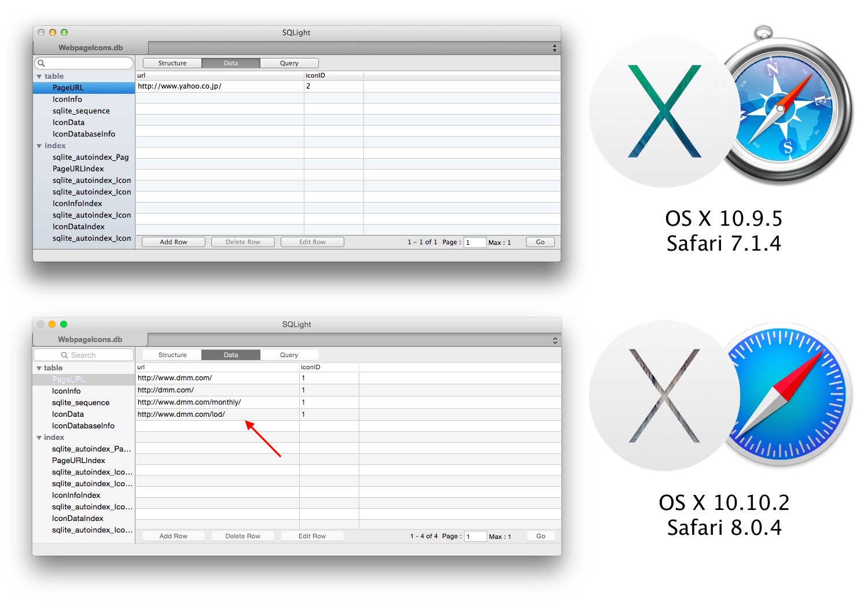Select IconDataIndex in upper SQLight window
Image resolution: width=868 pixels, height=602 pixels.
[x=84, y=227]
